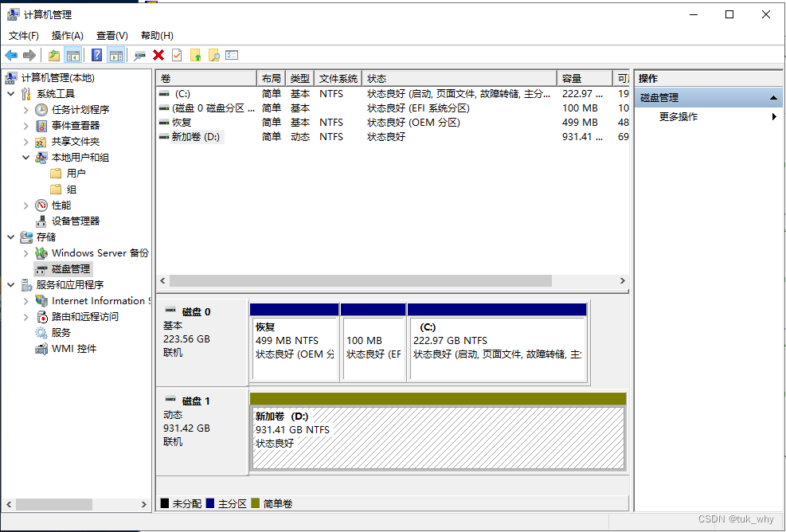Click the checklist settings icon in toolbar
This screenshot has height=532, width=786.
coord(232,55)
